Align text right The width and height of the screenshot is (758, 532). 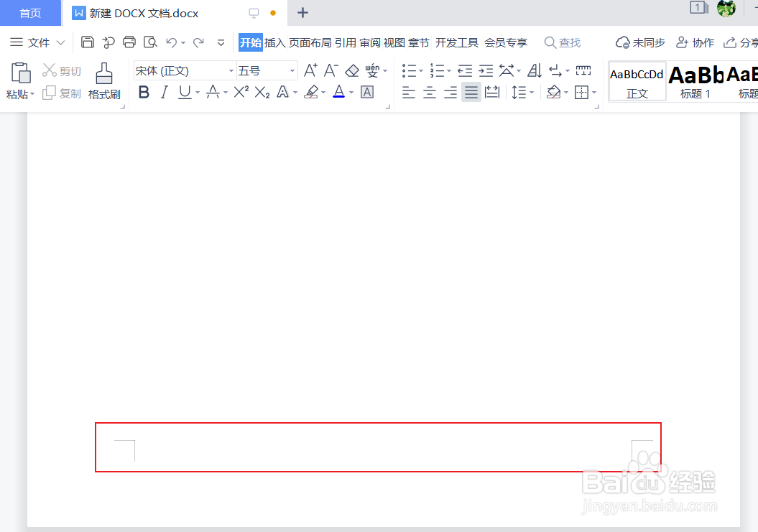pos(450,92)
